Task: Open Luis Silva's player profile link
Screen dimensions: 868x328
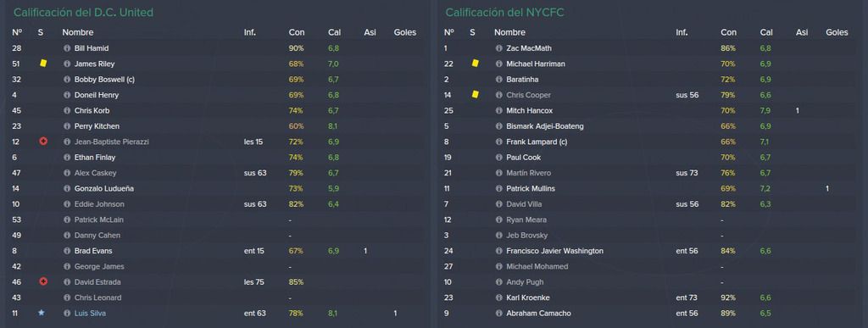Action: (90, 313)
